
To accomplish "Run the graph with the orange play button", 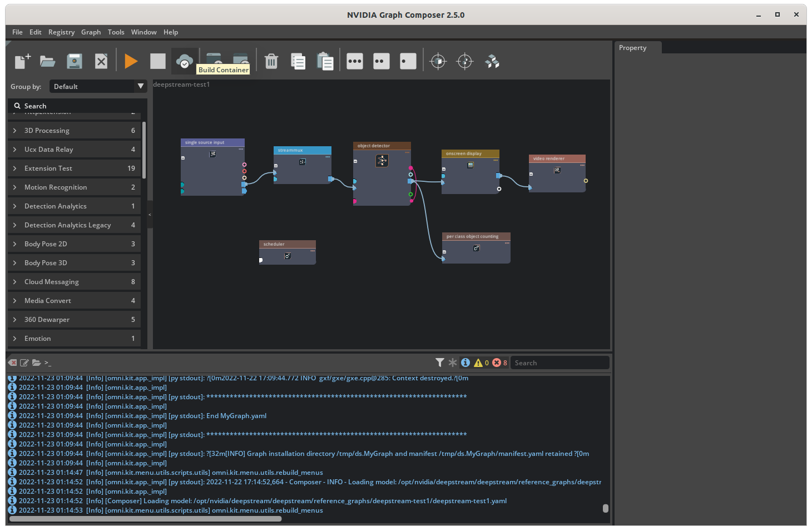I will (131, 61).
